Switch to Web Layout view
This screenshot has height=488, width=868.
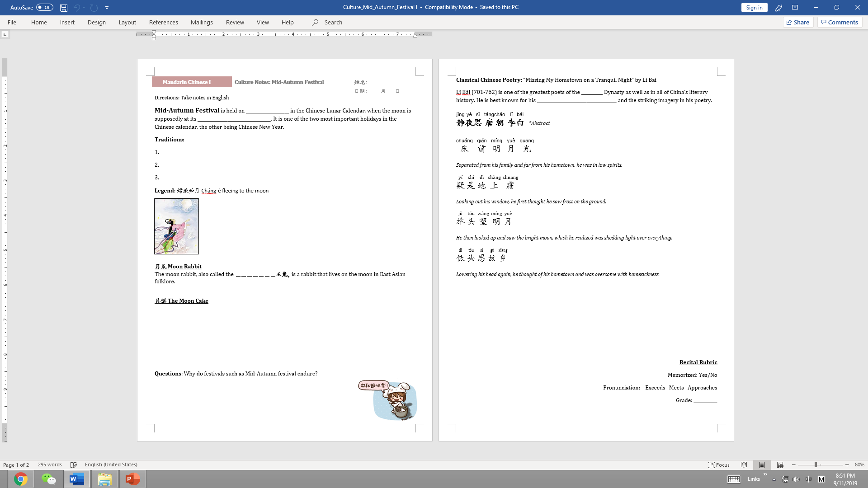click(780, 465)
